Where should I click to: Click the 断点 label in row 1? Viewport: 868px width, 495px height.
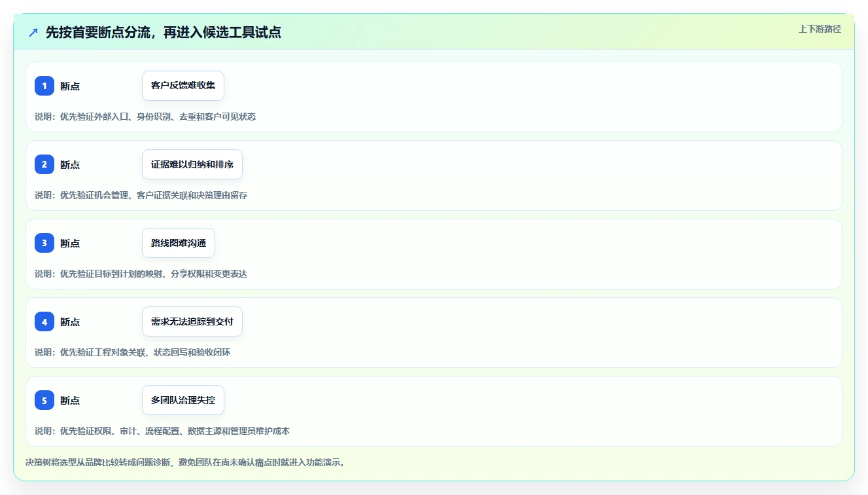(x=70, y=86)
